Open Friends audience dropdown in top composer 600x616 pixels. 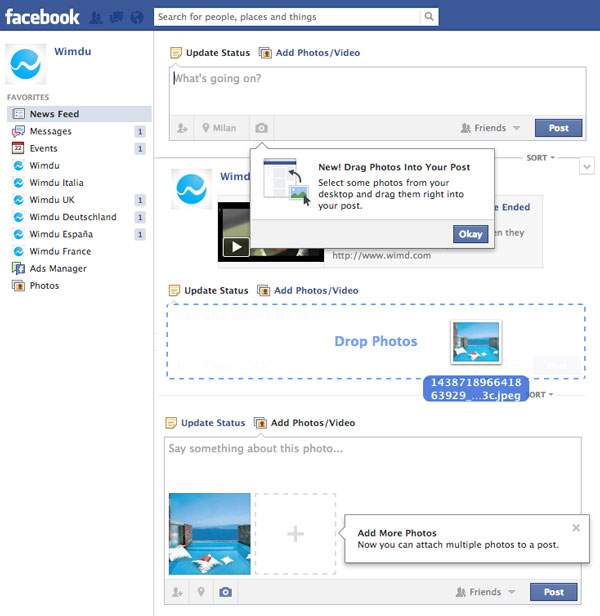pos(490,128)
